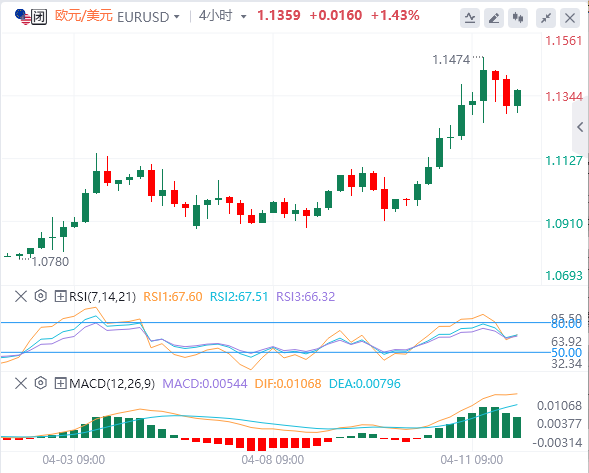Remove the MACD indicator panel

(21, 384)
